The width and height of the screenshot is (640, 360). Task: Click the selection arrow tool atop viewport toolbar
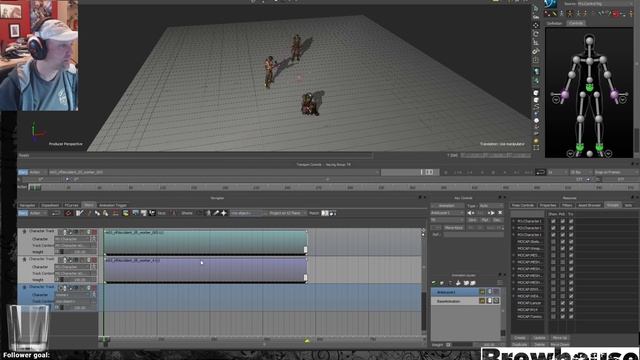point(536,9)
